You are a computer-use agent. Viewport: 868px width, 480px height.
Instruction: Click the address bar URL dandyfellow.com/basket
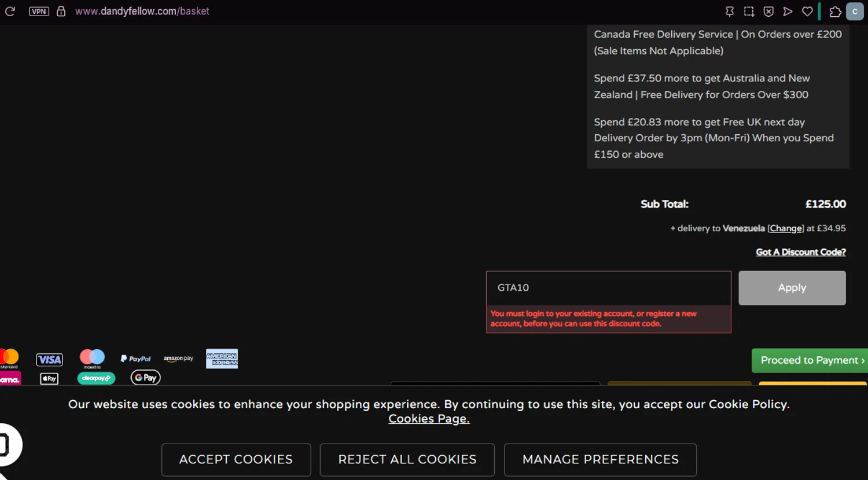coord(142,12)
